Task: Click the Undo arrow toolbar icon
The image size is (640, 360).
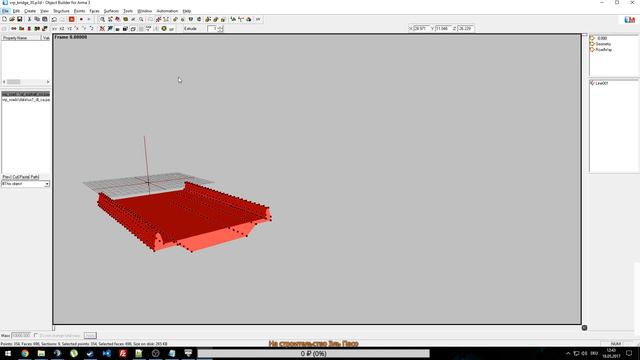Action: [54, 19]
